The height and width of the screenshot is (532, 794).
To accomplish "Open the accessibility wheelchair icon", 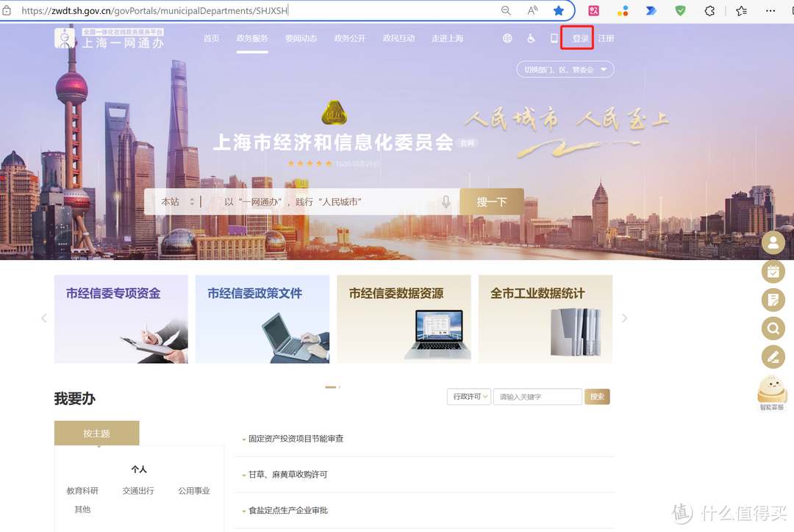I will tap(531, 38).
